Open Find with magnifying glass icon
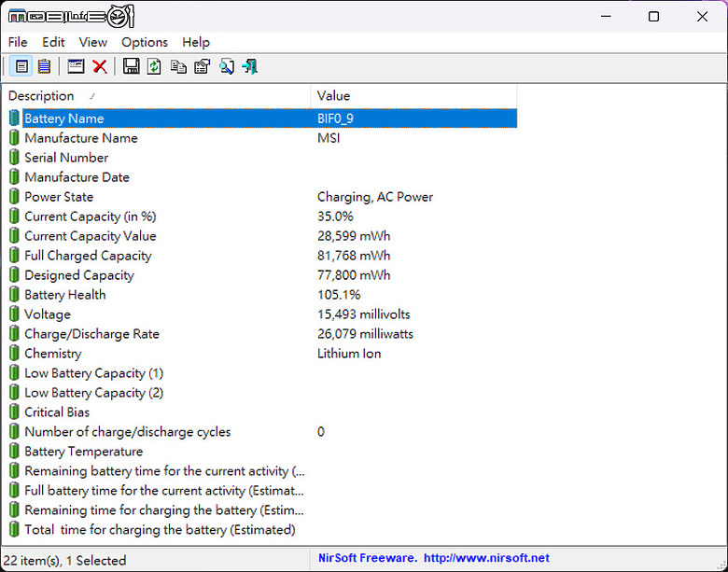Screen dimensions: 728x572 (227, 66)
